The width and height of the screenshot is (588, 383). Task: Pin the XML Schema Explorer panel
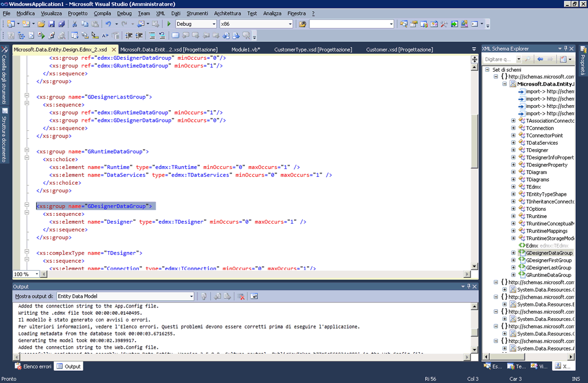566,49
